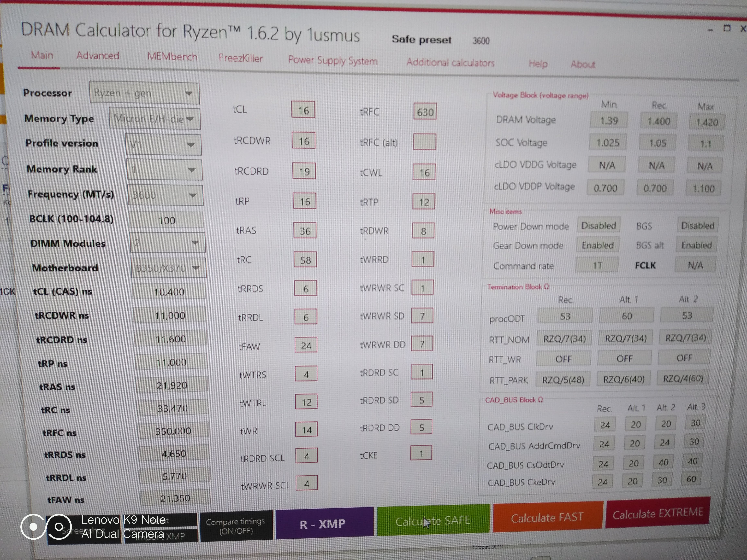The image size is (747, 560).
Task: Open the DIMM Modules dropdown
Action: [167, 243]
